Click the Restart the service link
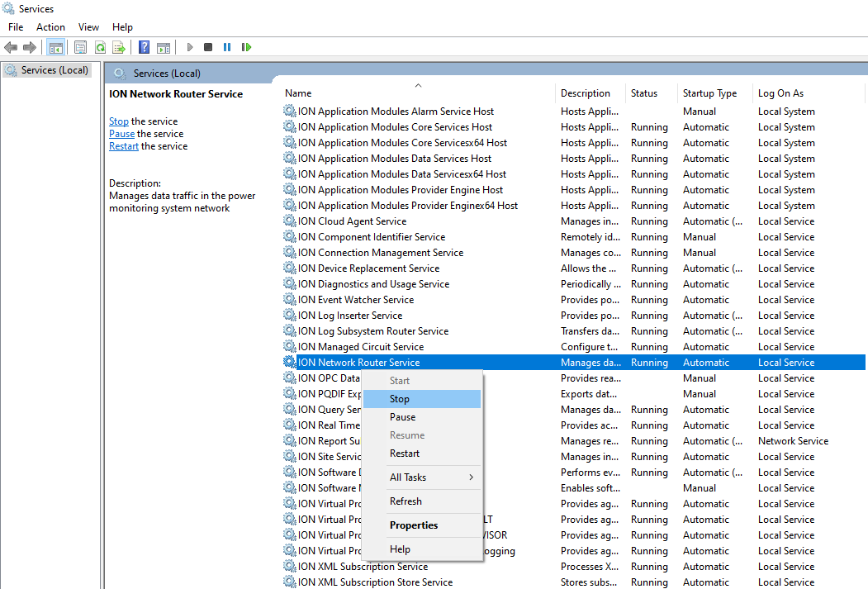 coord(123,146)
